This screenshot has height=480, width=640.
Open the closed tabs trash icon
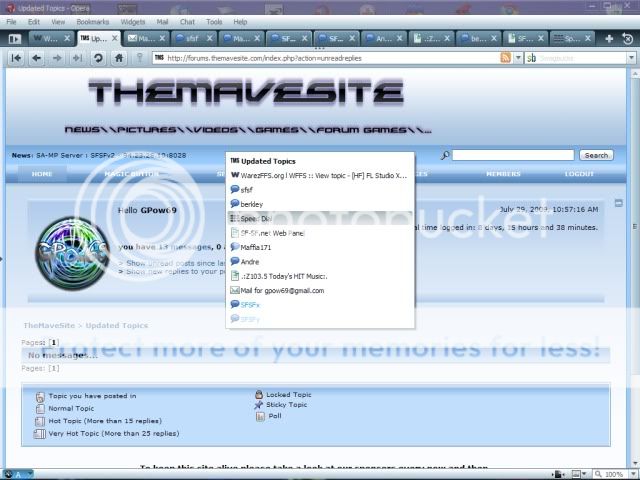coord(627,39)
